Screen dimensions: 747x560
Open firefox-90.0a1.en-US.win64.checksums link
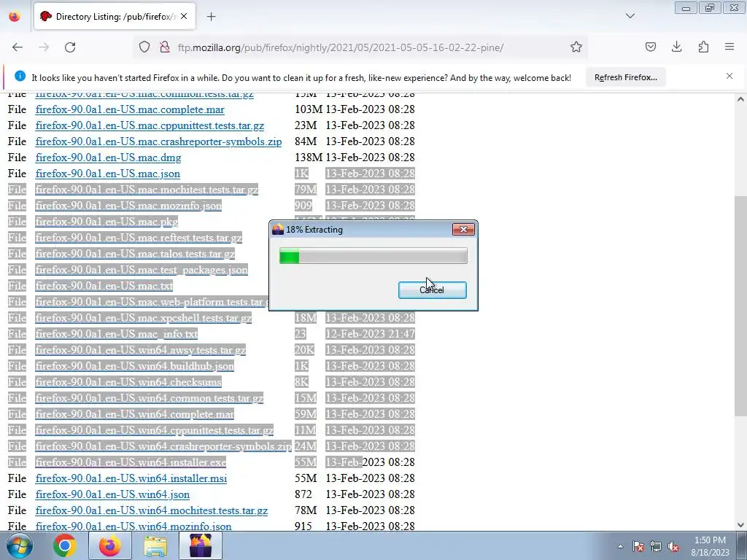[x=128, y=382]
